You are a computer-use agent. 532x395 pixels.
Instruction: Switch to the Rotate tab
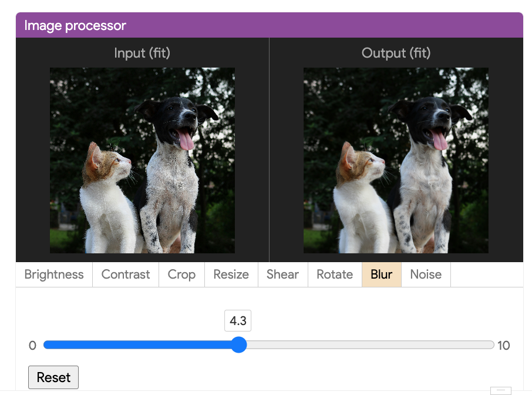[335, 275]
